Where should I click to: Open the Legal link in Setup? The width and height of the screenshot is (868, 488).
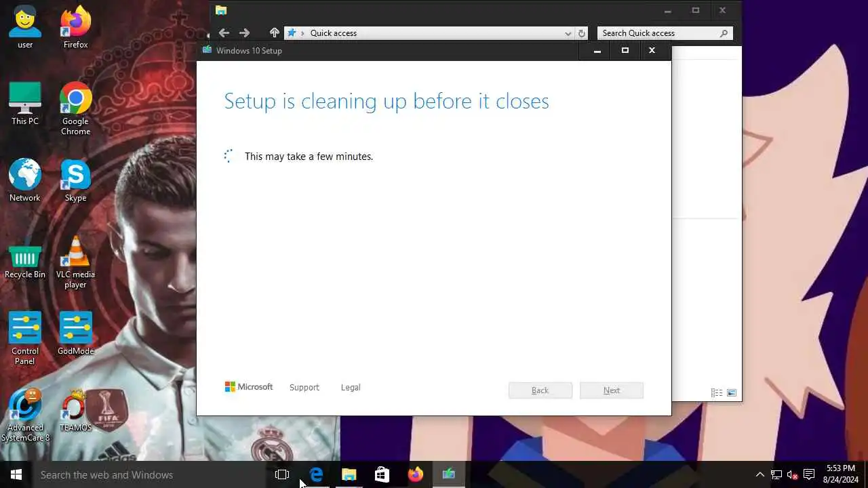pyautogui.click(x=351, y=388)
